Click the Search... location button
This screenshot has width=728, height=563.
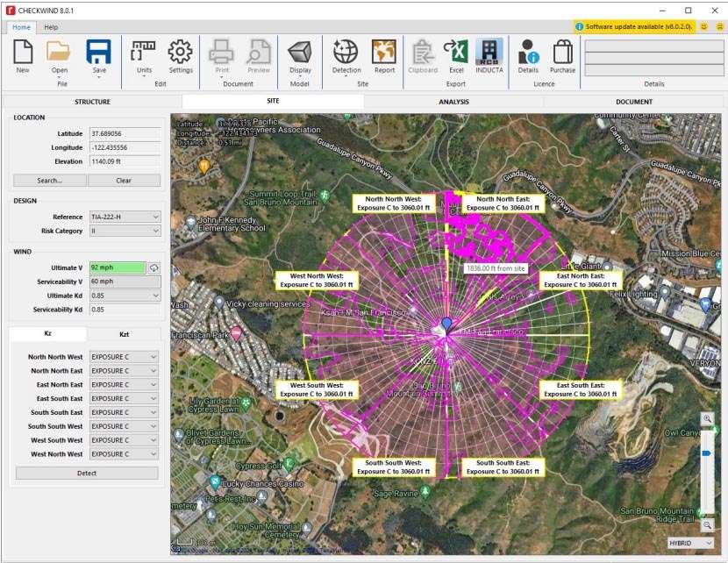tap(49, 181)
